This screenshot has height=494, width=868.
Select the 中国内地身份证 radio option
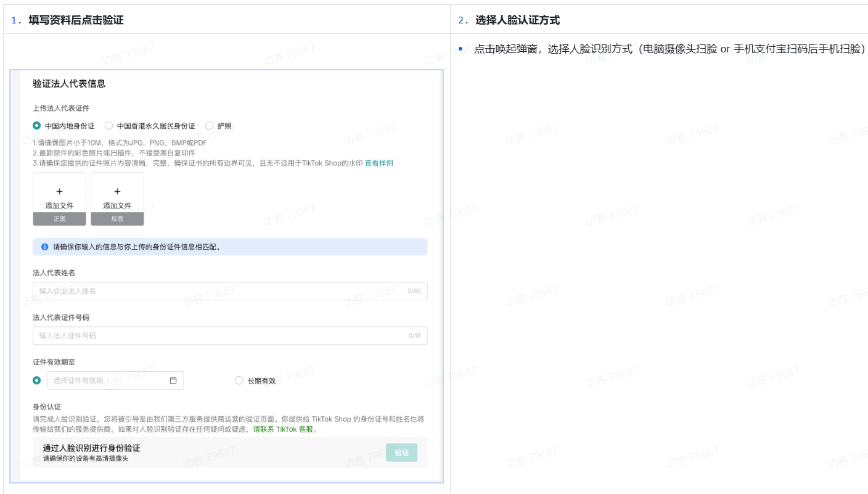[x=37, y=126]
